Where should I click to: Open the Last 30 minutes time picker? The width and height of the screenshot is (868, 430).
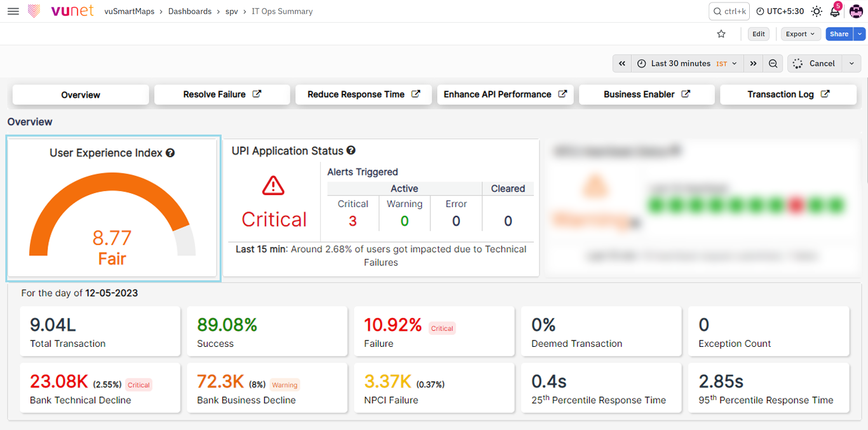688,64
